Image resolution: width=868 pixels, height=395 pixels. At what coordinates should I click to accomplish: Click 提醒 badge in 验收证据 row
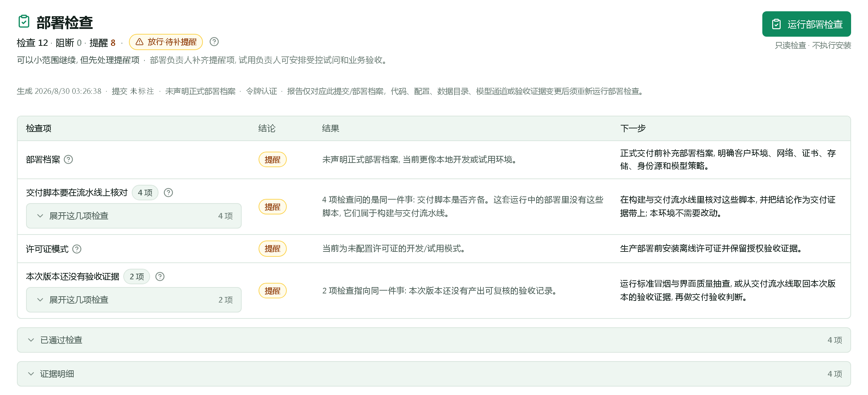click(273, 291)
